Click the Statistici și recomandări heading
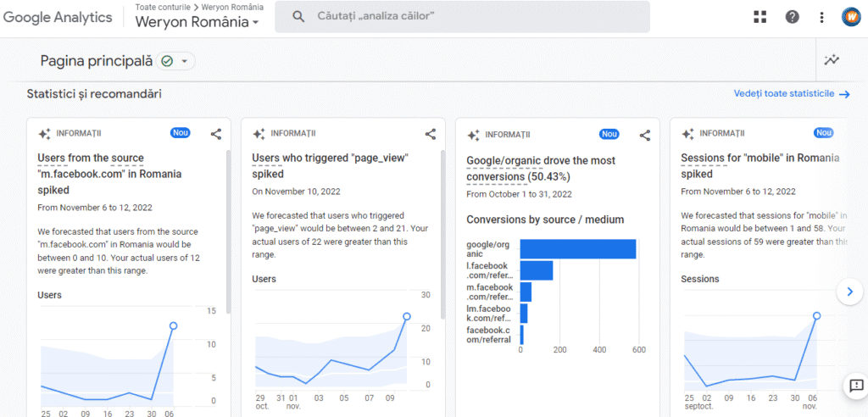Image resolution: width=868 pixels, height=417 pixels. (x=94, y=94)
